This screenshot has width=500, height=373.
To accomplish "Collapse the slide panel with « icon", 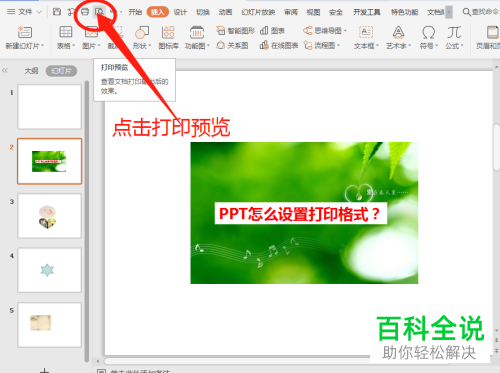I will click(x=5, y=71).
